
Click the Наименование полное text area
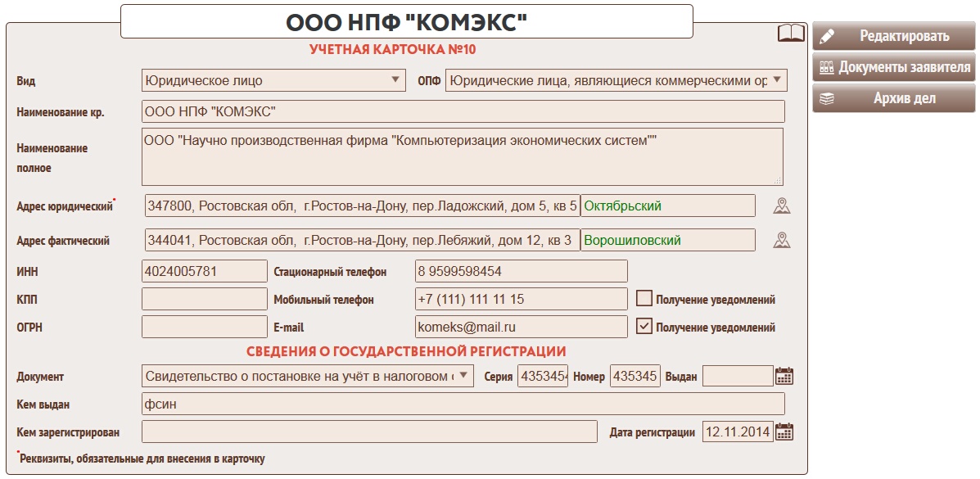(x=462, y=156)
